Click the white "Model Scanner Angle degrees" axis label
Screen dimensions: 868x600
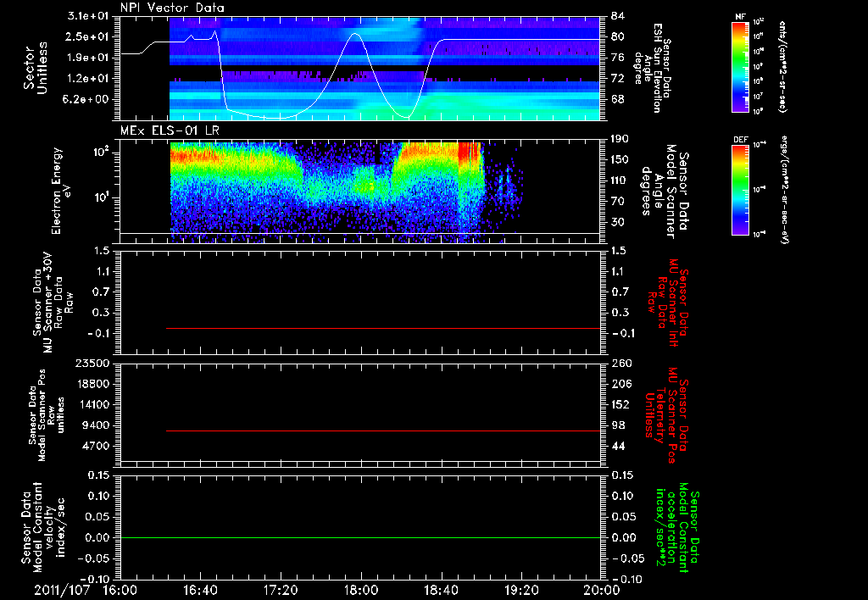click(665, 192)
